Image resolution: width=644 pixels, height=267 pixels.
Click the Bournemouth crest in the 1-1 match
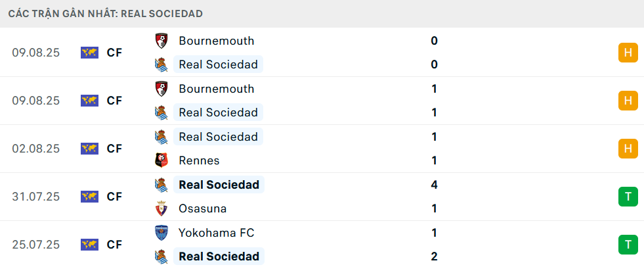pyautogui.click(x=160, y=89)
